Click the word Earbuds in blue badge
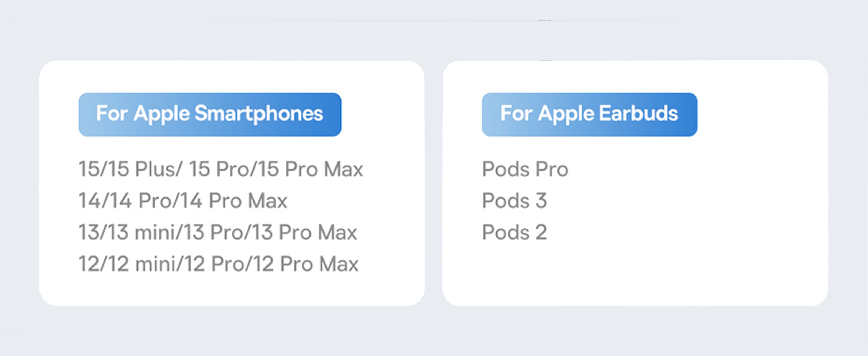 (x=639, y=113)
